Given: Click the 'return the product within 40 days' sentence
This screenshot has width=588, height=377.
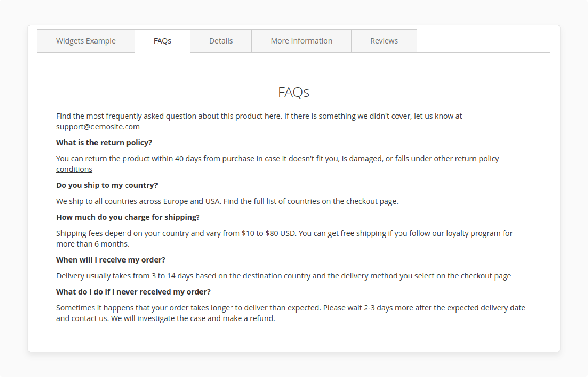Looking at the screenshot, I should [x=277, y=164].
